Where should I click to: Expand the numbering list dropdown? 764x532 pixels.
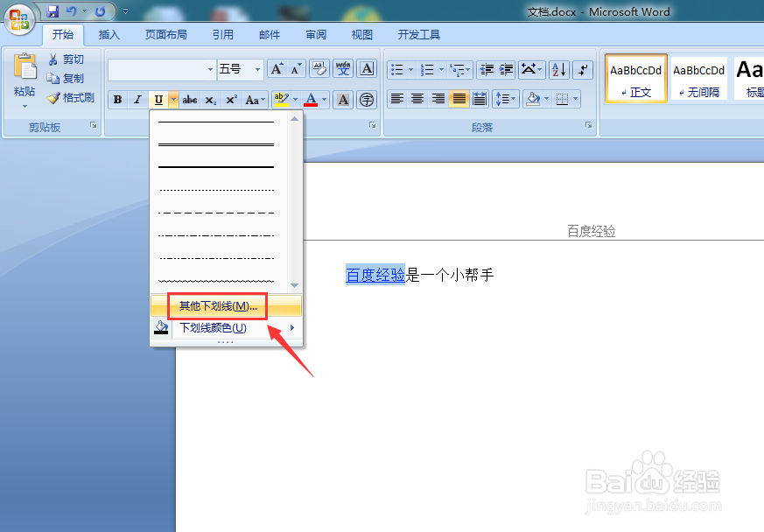(x=441, y=70)
